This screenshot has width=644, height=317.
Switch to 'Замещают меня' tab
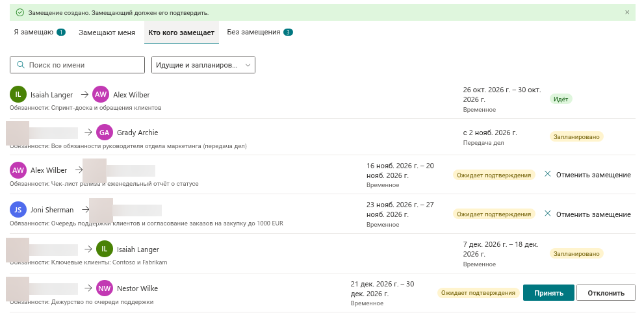tap(107, 32)
